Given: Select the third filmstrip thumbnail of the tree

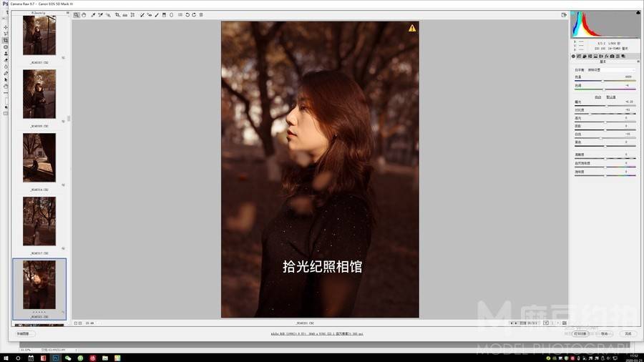Looking at the screenshot, I should tap(39, 157).
